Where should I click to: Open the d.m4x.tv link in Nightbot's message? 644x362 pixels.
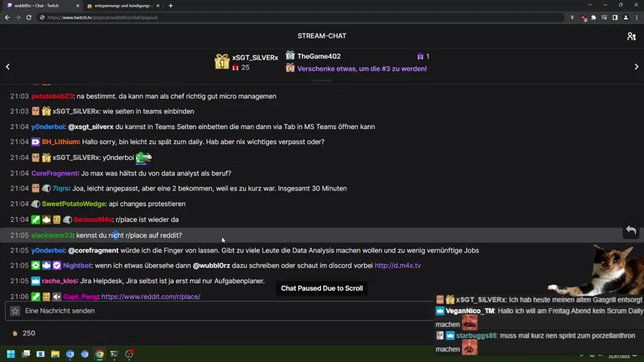[x=397, y=266]
